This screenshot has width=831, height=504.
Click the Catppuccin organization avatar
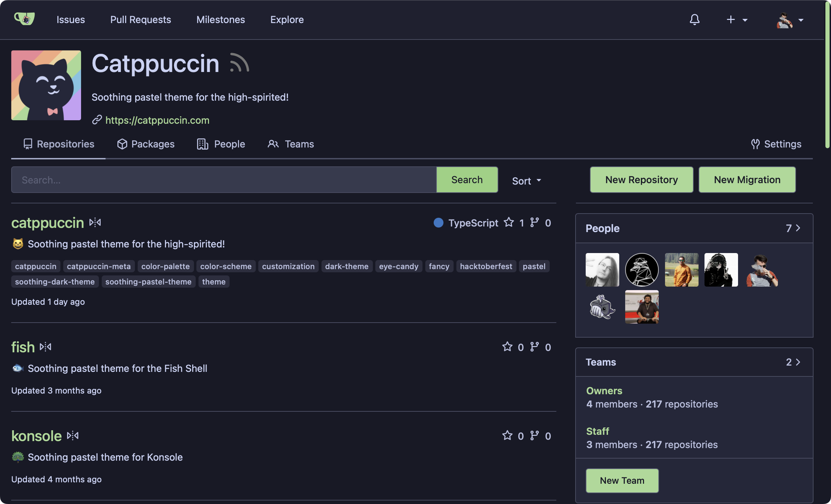click(46, 85)
